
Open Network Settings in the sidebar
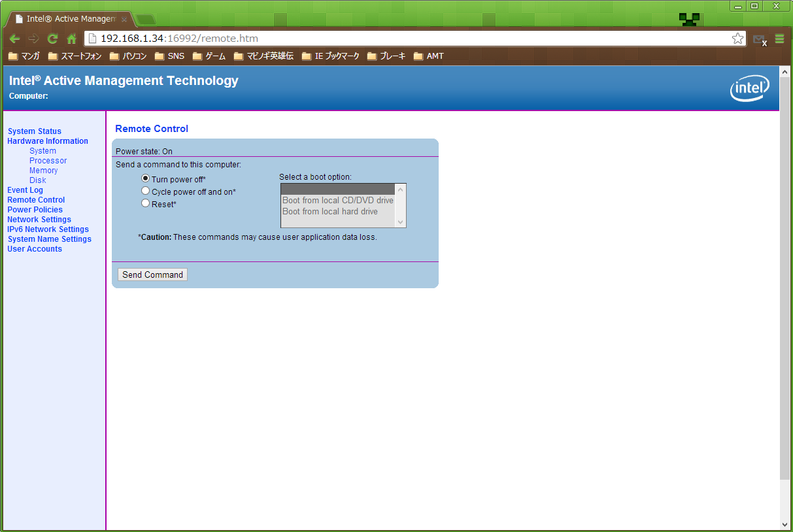(x=39, y=220)
